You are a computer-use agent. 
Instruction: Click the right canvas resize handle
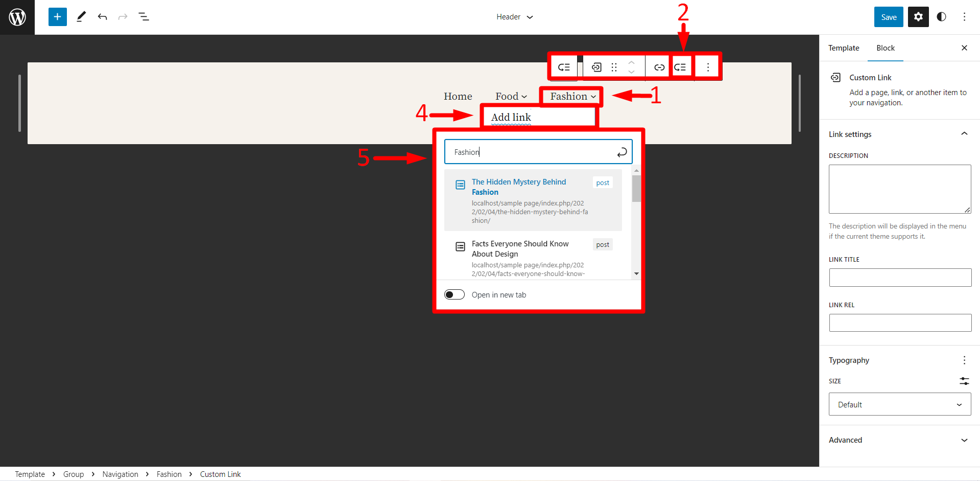(800, 103)
